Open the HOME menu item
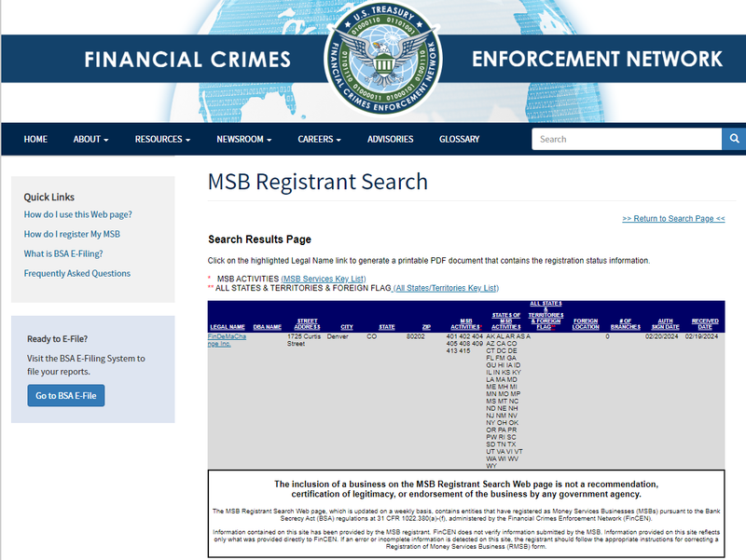Screen dimensions: 746x560 coord(35,139)
